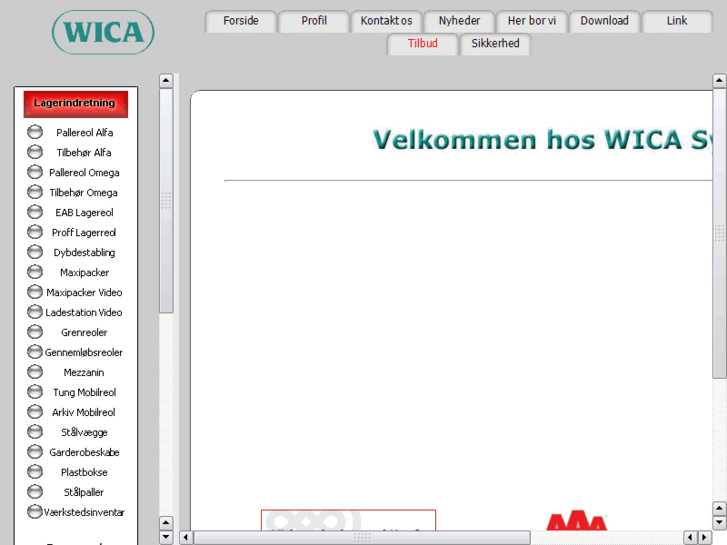
Task: Click the main content scrollbar top up arrow
Action: [719, 81]
